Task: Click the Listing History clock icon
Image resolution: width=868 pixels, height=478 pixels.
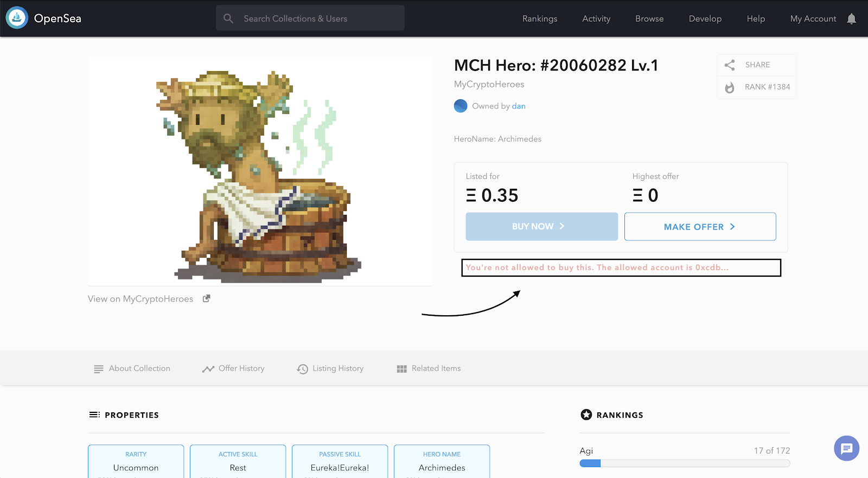Action: (x=302, y=369)
